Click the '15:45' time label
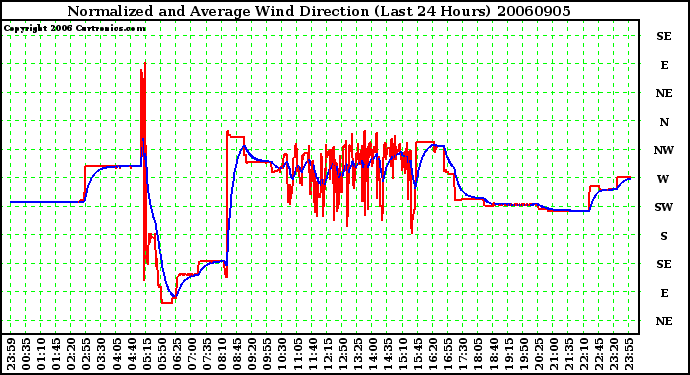690x375 pixels. pos(418,354)
